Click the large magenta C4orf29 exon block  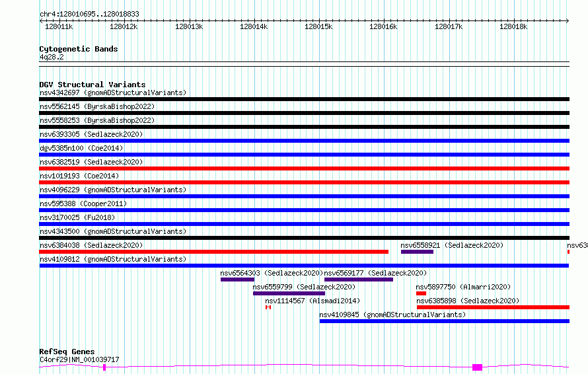click(477, 367)
